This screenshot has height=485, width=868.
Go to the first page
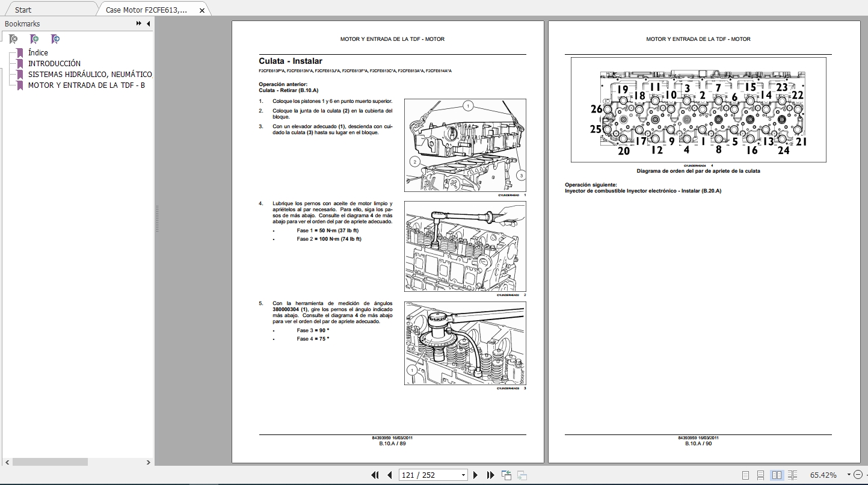click(x=375, y=475)
